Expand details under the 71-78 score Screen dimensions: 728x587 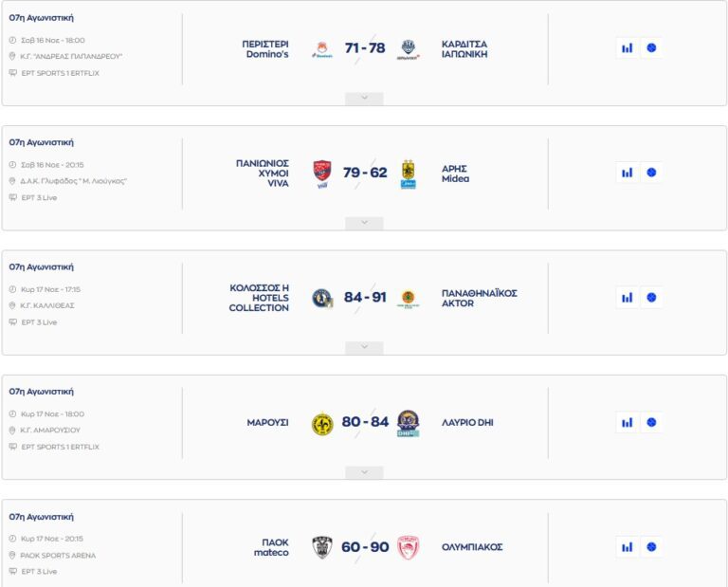click(364, 99)
